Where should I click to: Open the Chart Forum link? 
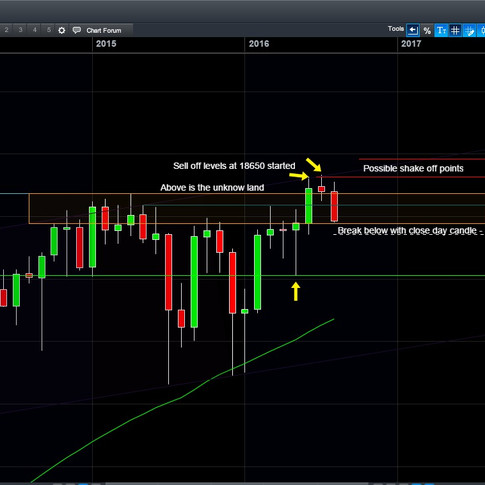[x=104, y=30]
